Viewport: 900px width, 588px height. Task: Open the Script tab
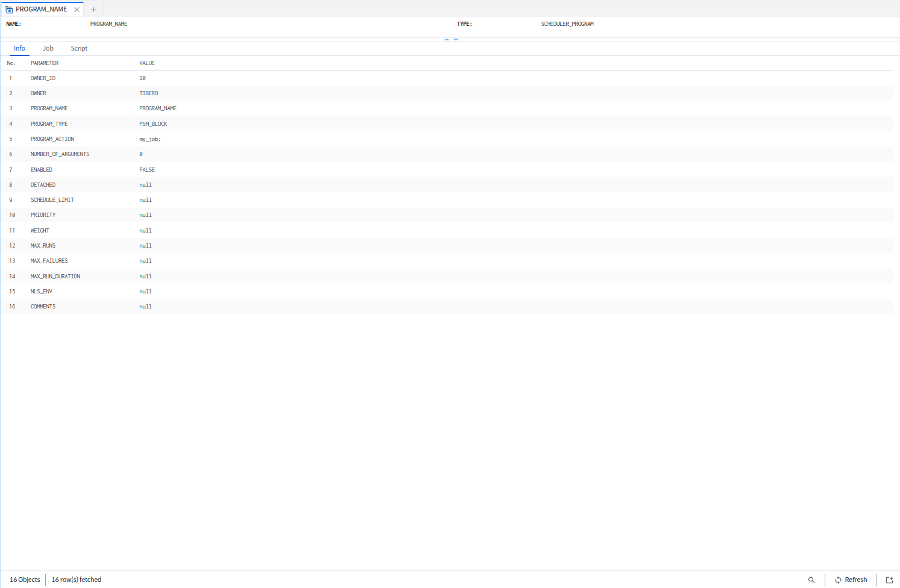tap(79, 48)
